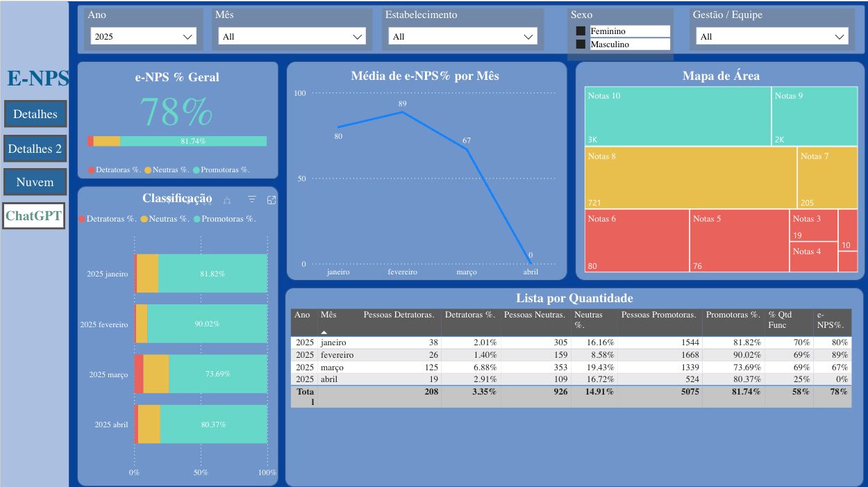This screenshot has height=487, width=868.
Task: Click the 2025 abril bar showing 80.37%
Action: click(214, 424)
